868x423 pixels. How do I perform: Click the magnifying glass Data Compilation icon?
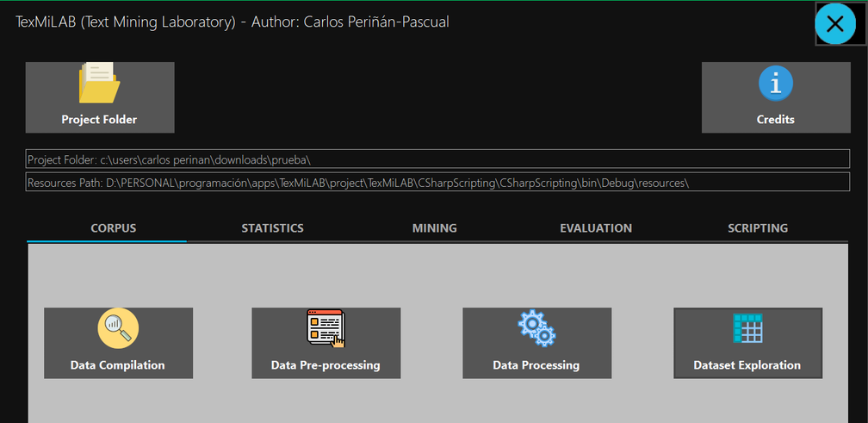(x=118, y=329)
